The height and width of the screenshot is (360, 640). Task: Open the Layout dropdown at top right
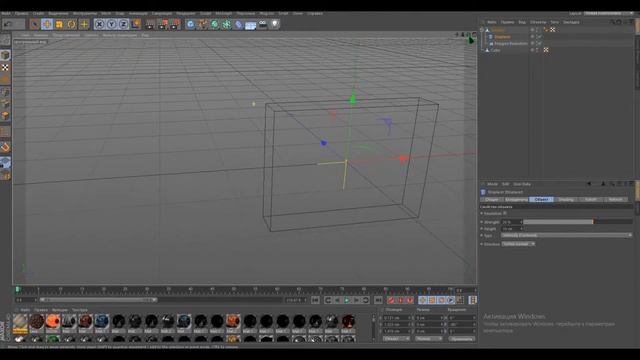tap(608, 13)
